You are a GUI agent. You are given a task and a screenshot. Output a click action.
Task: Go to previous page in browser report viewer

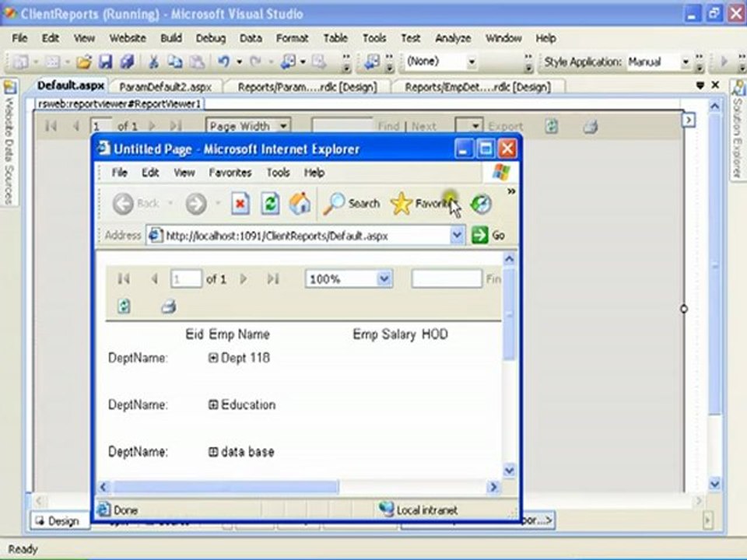(x=154, y=278)
